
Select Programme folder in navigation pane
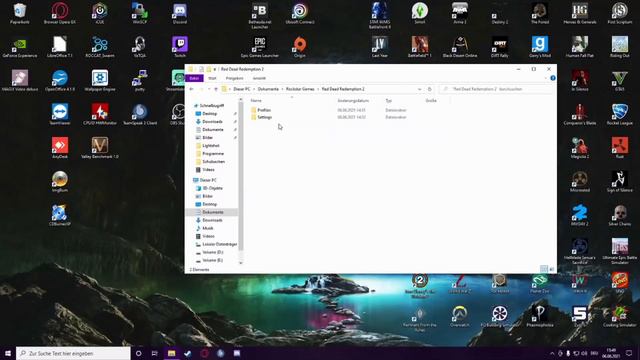tap(213, 153)
